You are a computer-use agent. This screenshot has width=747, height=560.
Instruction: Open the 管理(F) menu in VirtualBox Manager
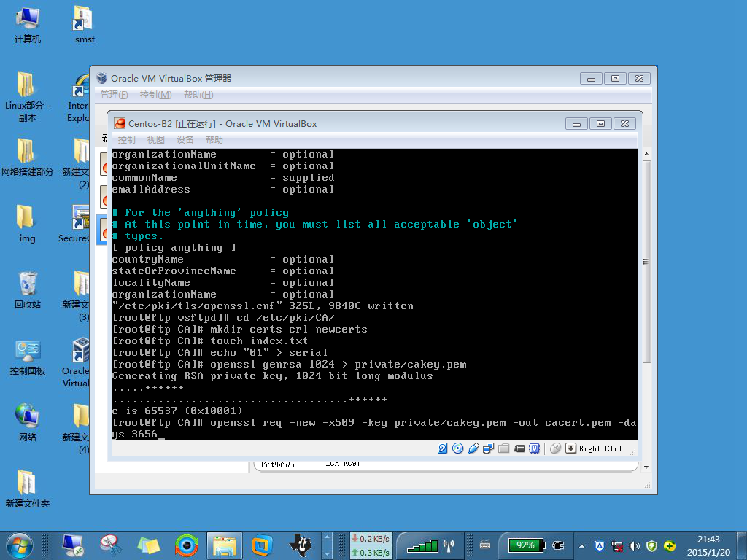(115, 94)
